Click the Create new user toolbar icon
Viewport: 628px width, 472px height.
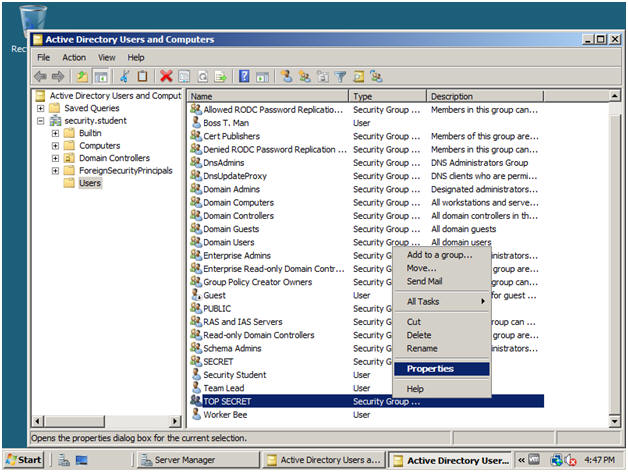pyautogui.click(x=286, y=76)
